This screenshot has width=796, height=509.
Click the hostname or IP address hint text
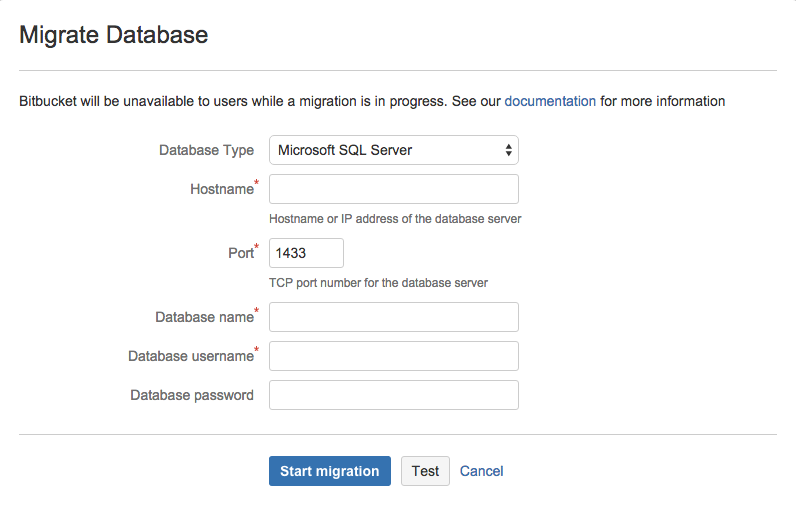395,218
